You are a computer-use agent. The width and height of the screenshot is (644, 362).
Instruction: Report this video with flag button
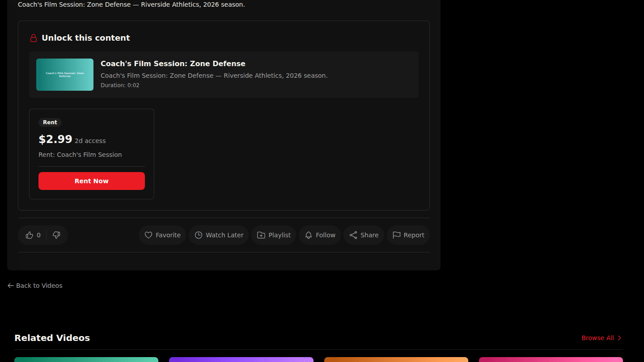408,235
